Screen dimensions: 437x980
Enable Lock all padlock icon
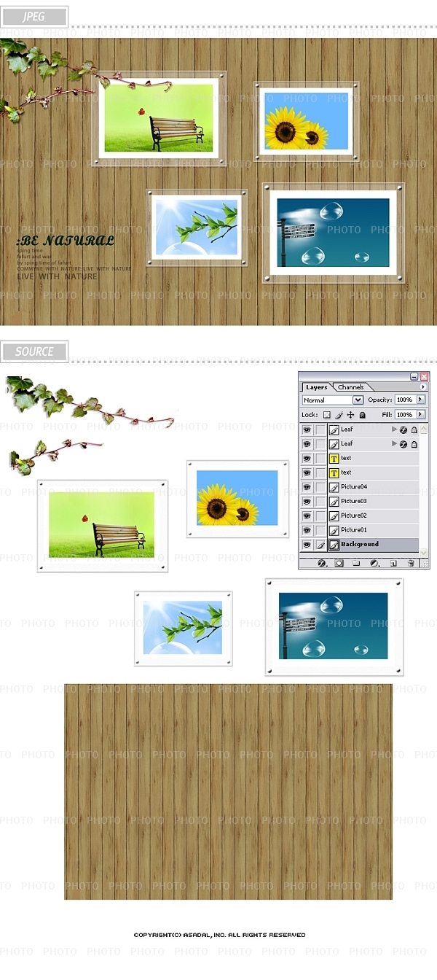click(362, 415)
